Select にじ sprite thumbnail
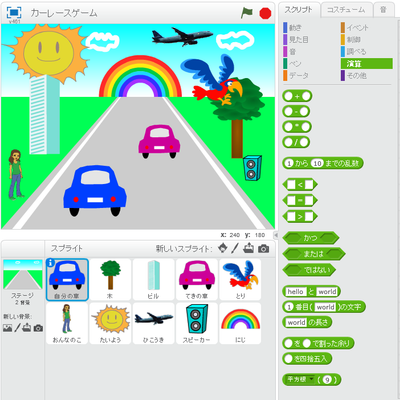This screenshot has width=400, height=400. tap(240, 323)
